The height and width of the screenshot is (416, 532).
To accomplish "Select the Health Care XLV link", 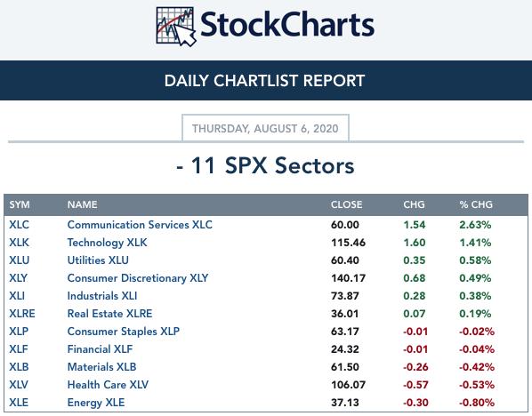I will coord(108,385).
